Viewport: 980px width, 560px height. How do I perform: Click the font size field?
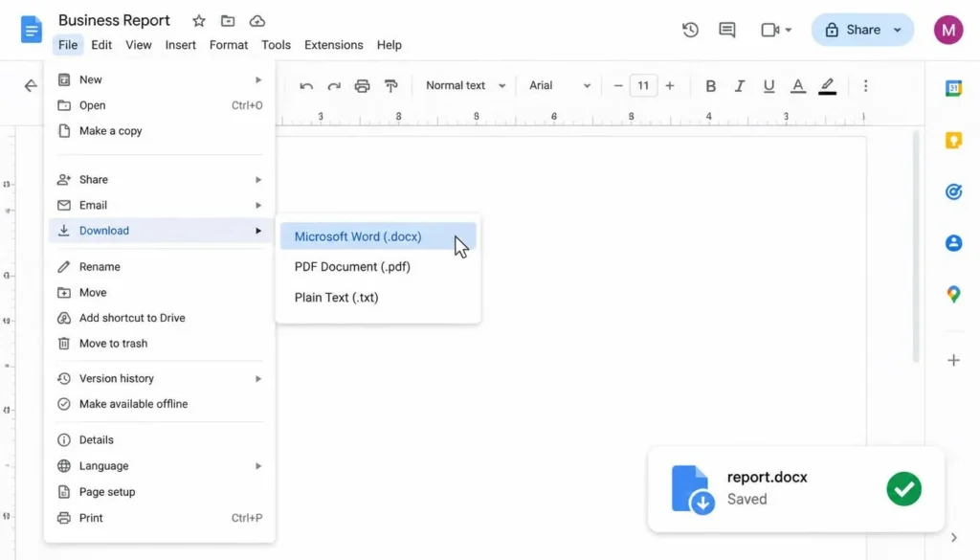tap(643, 85)
